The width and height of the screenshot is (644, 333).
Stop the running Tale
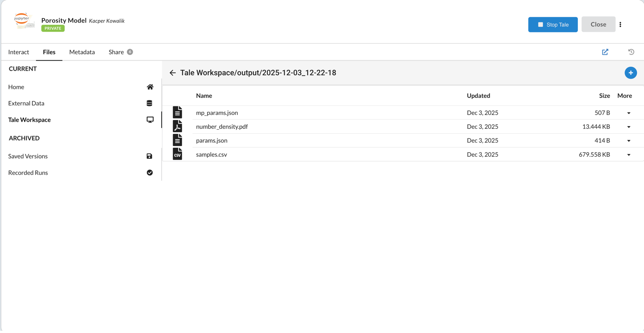coord(553,24)
